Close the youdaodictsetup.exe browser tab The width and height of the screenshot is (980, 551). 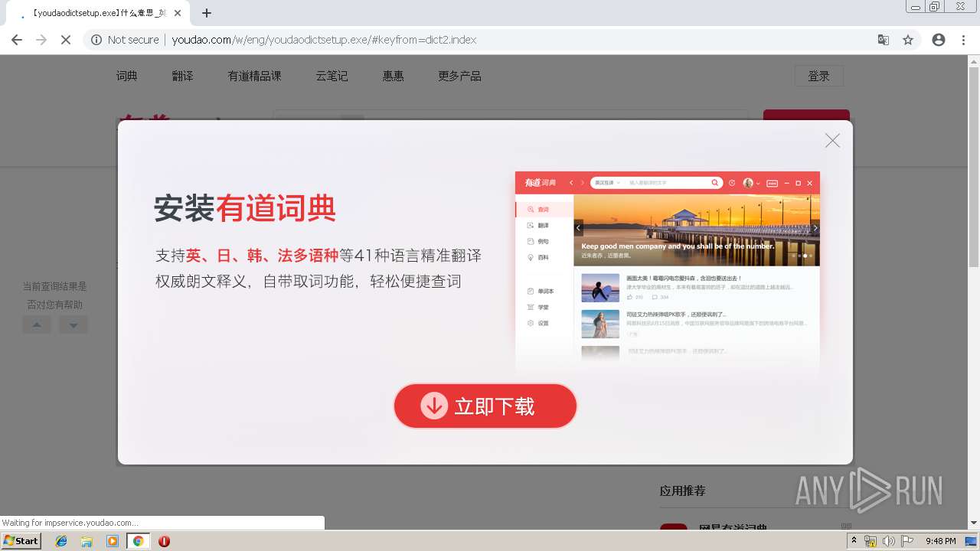point(178,13)
